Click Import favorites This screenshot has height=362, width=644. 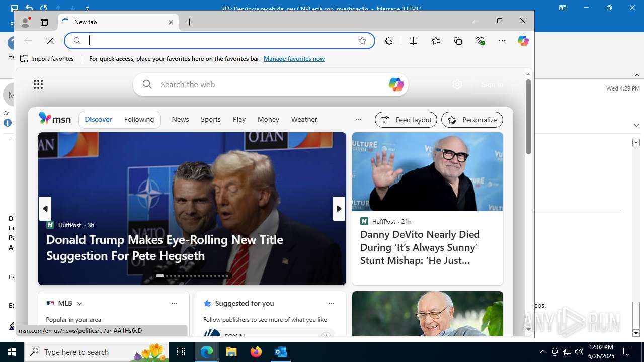tap(47, 59)
